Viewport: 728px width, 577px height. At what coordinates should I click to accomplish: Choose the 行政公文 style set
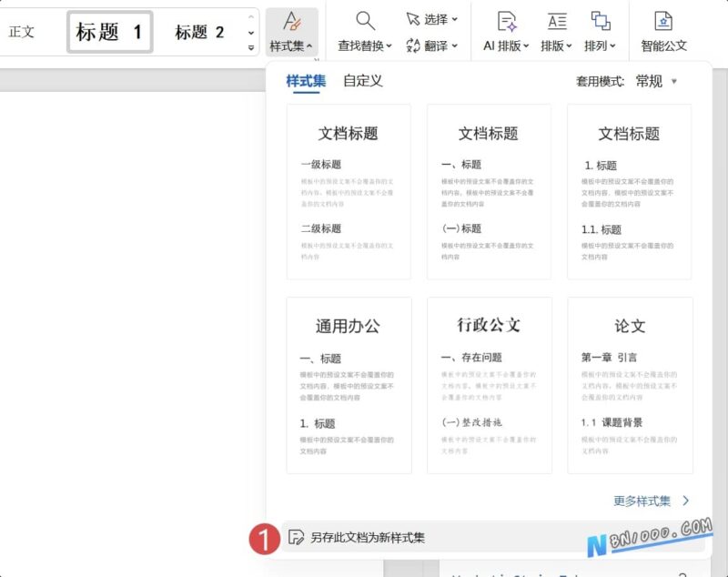[490, 385]
